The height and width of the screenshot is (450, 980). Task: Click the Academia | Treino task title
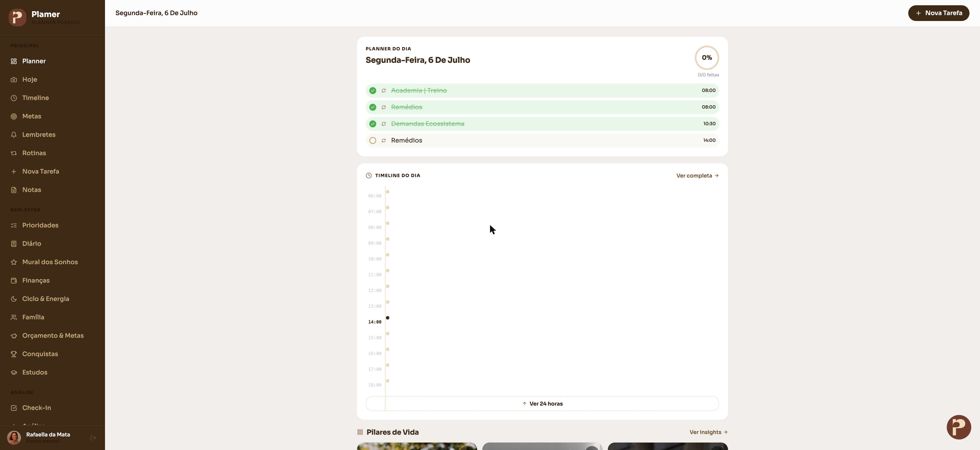[419, 91]
